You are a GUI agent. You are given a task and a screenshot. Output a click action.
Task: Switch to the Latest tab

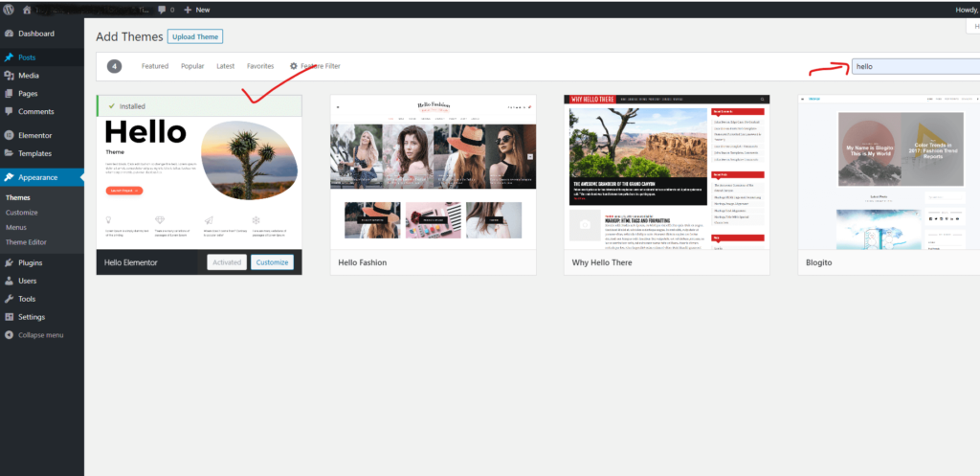[226, 66]
